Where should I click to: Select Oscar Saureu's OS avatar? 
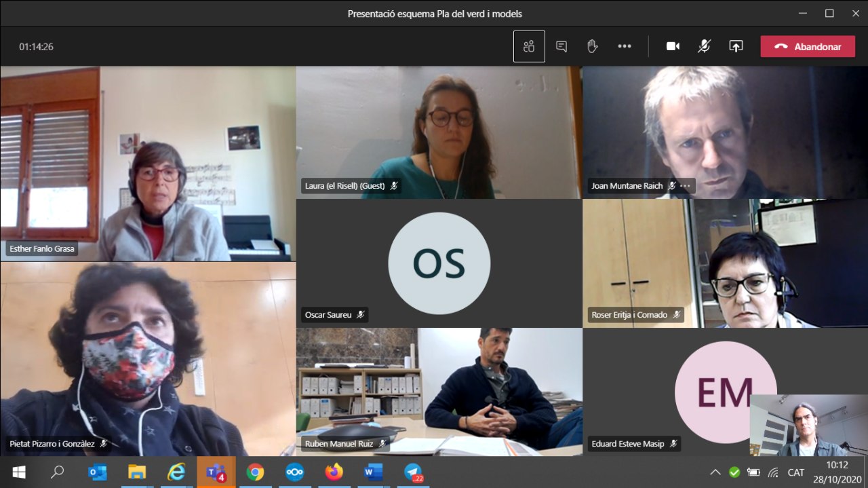[x=439, y=263]
